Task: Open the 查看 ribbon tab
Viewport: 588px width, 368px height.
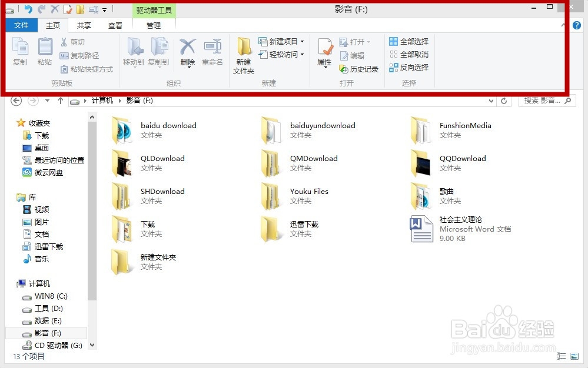Action: (115, 25)
